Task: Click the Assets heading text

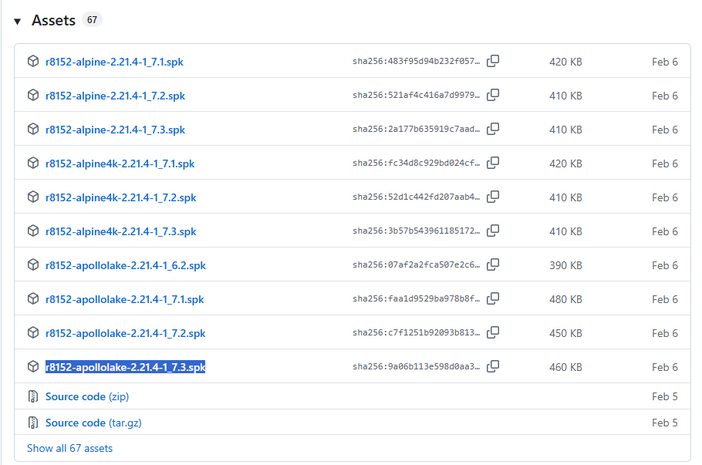Action: point(54,21)
